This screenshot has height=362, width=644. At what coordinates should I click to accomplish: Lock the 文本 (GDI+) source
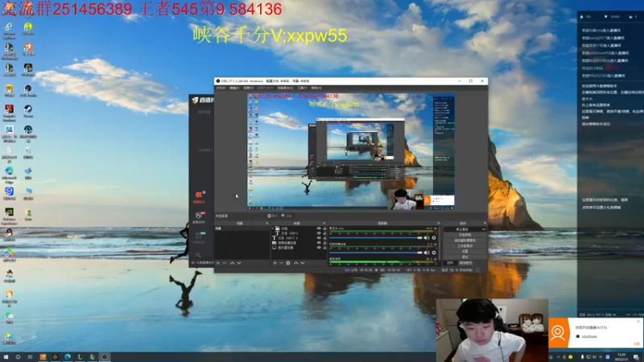click(324, 233)
